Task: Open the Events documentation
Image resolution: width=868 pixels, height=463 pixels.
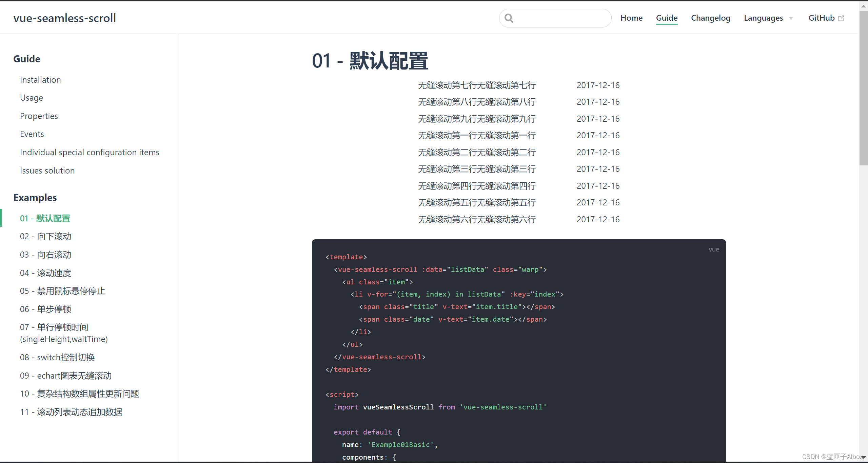Action: click(x=32, y=134)
